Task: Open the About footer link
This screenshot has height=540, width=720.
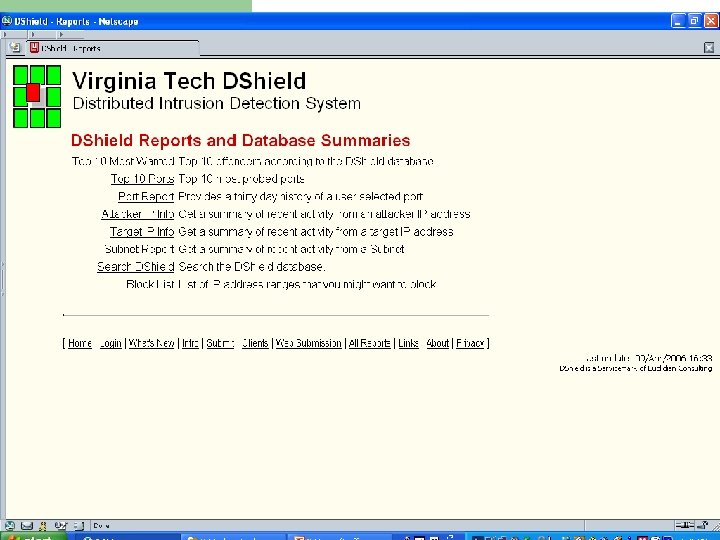Action: [438, 343]
